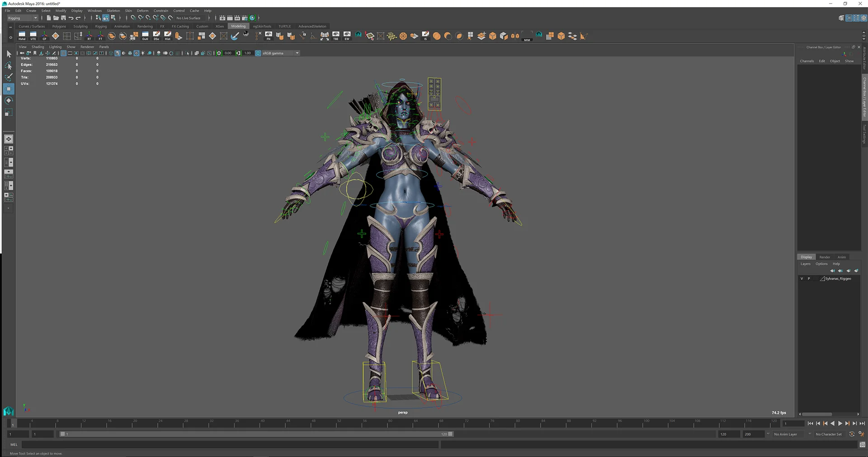
Task: Toggle the Tool Settings status-line button
Action: click(856, 18)
